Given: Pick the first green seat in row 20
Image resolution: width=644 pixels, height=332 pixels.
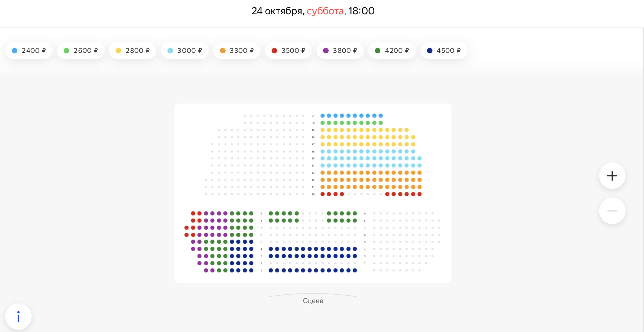Looking at the screenshot, I should point(323,123).
